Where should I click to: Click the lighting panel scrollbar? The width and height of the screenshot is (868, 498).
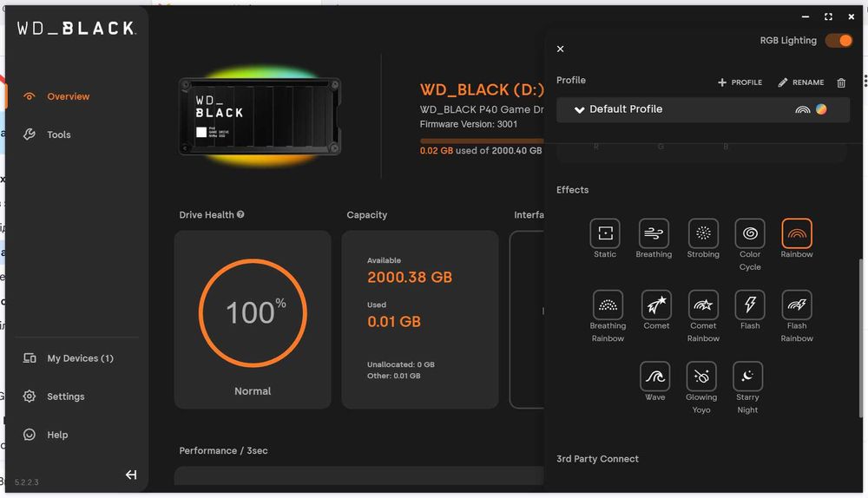pos(860,337)
